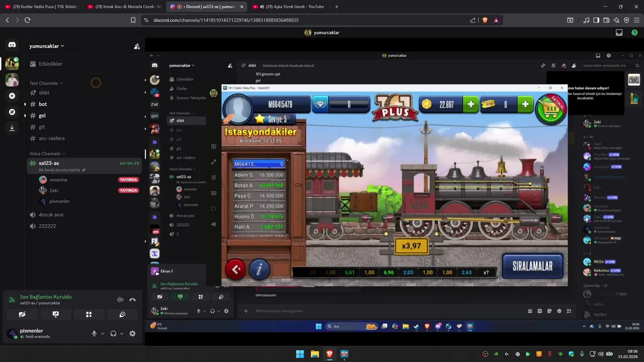Disconnect from the voice channel
Image resolution: width=644 pixels, height=362 pixels.
coord(132,300)
